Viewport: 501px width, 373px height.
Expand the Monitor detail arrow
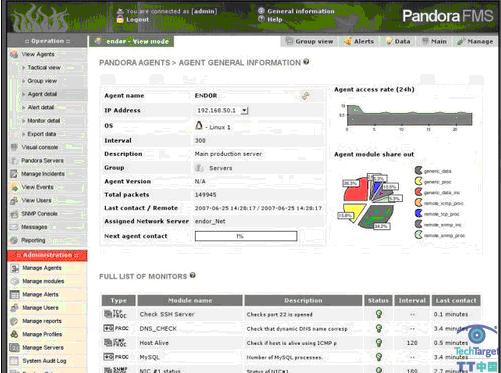[x=23, y=121]
